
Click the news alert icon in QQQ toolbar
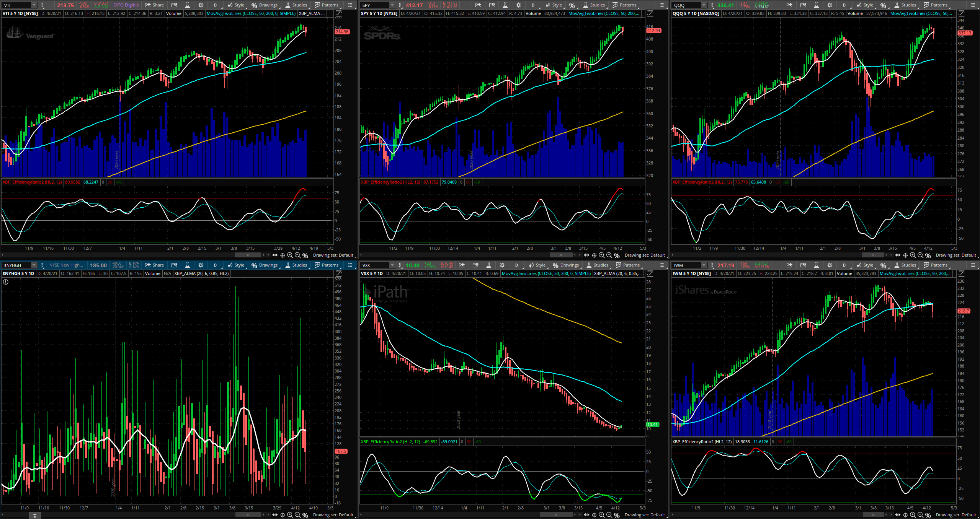point(803,5)
